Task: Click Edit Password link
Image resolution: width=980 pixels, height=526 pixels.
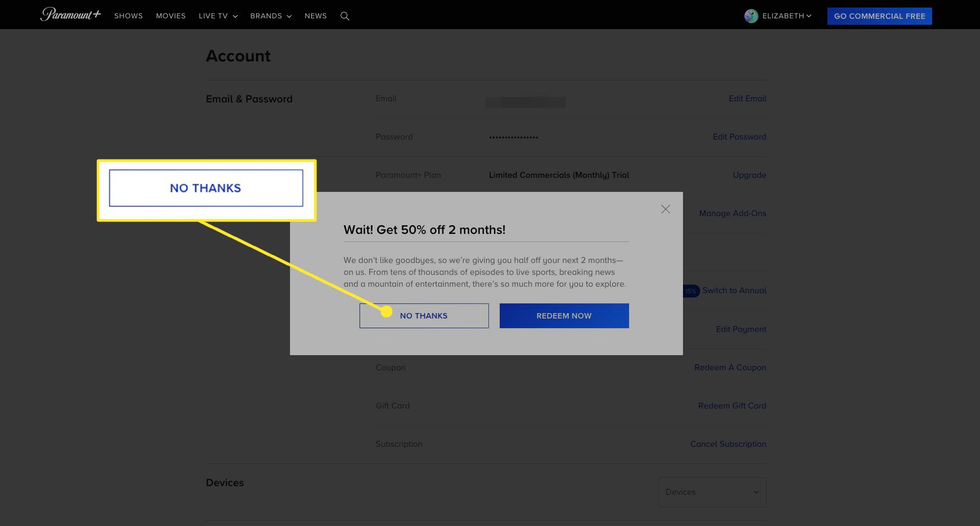Action: tap(739, 137)
